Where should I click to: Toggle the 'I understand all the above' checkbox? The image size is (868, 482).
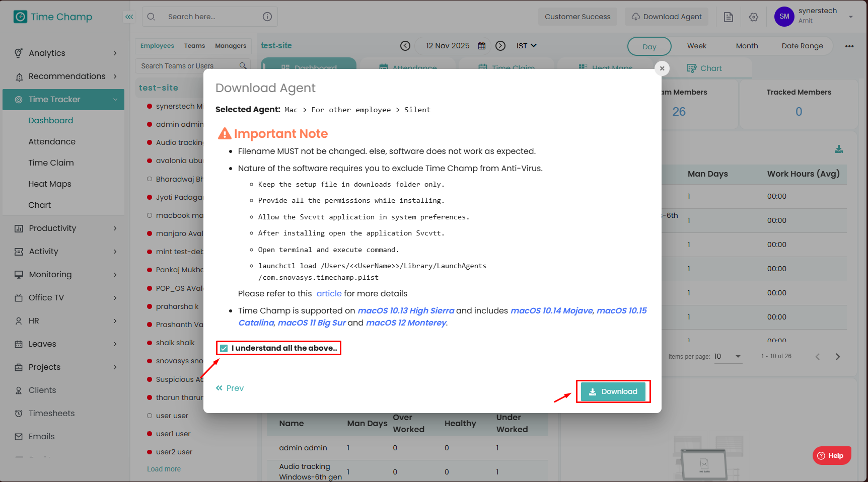coord(224,348)
